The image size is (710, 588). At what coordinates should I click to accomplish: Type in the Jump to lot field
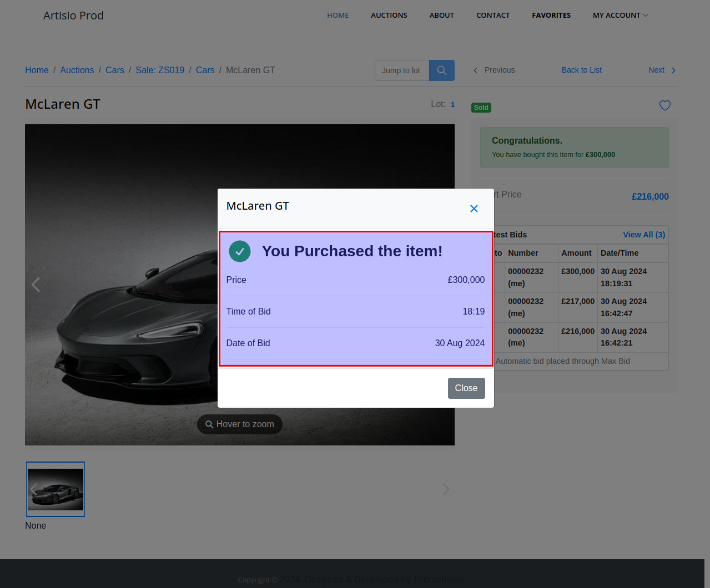[x=401, y=70]
